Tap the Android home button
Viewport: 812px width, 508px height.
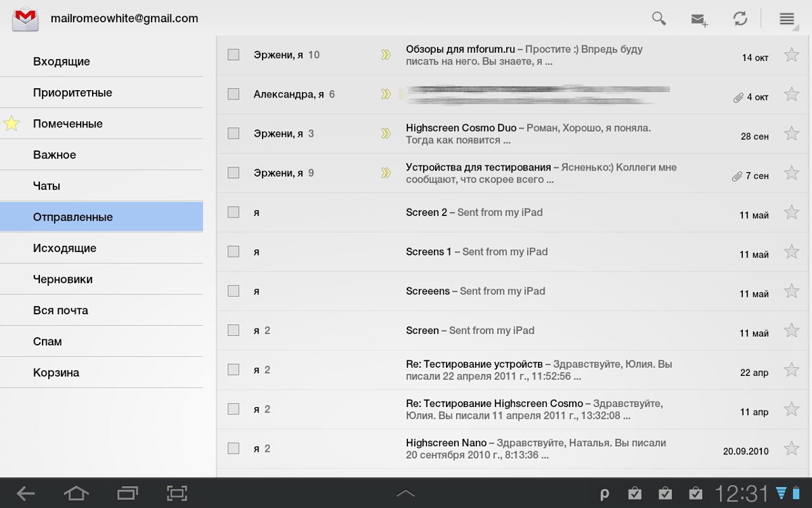click(x=76, y=493)
